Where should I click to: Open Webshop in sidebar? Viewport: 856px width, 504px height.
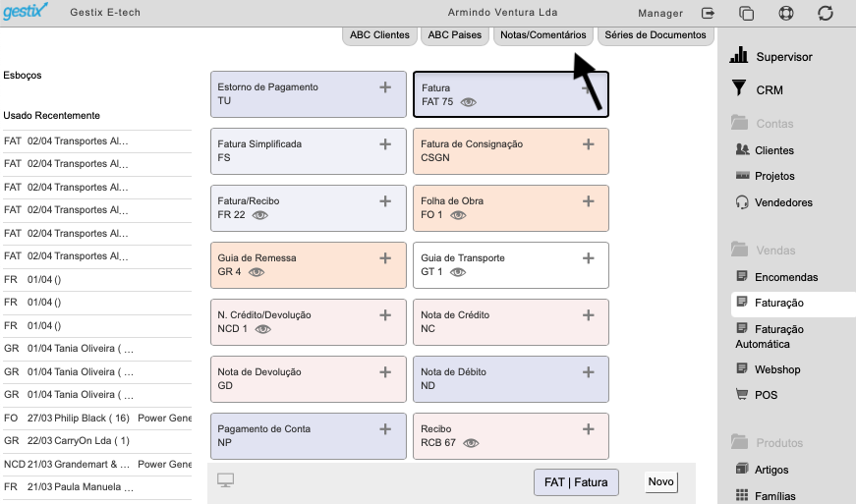pos(769,368)
